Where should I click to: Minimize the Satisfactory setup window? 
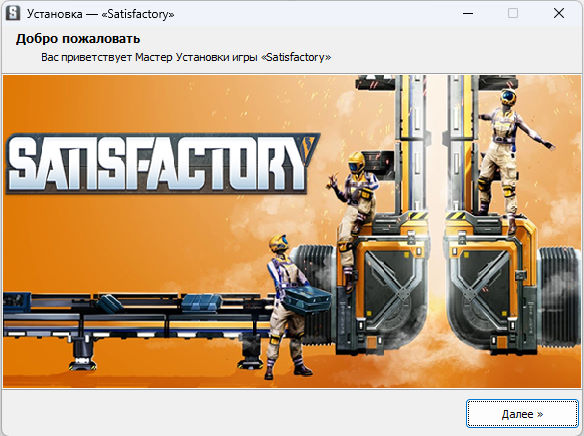point(468,14)
